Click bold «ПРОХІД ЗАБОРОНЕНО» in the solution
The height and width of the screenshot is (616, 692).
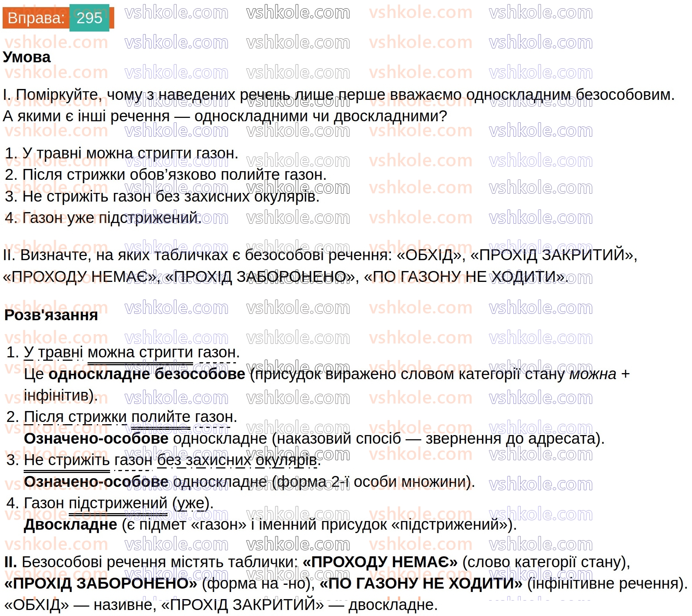click(101, 584)
